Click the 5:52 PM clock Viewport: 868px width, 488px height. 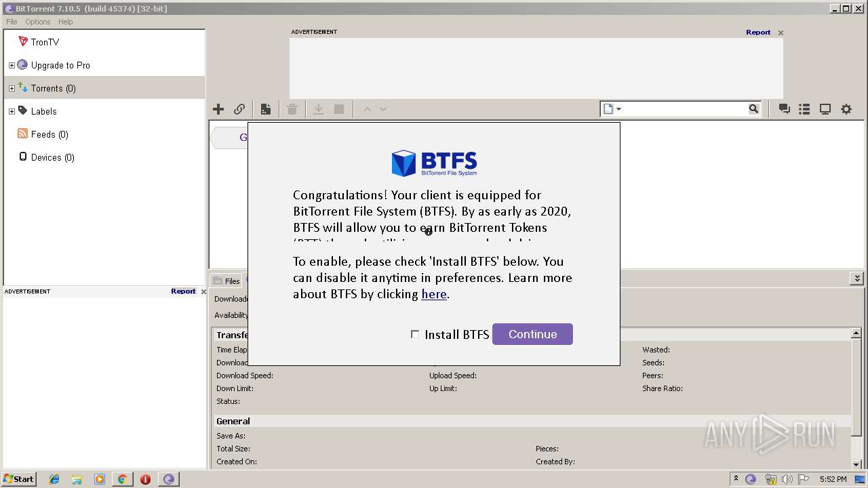833,479
